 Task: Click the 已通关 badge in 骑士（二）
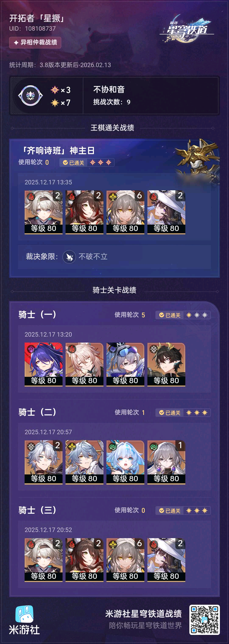[169, 412]
